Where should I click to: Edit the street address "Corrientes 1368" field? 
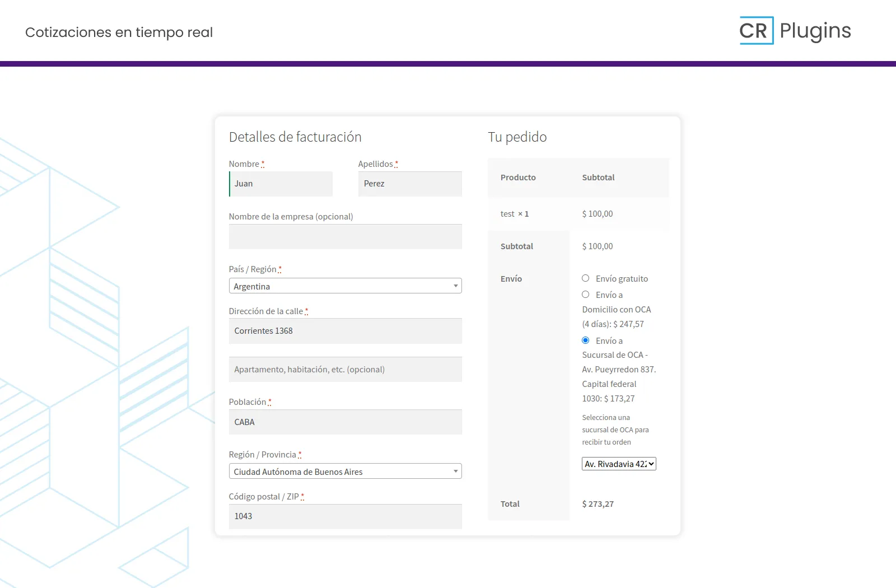tap(345, 331)
